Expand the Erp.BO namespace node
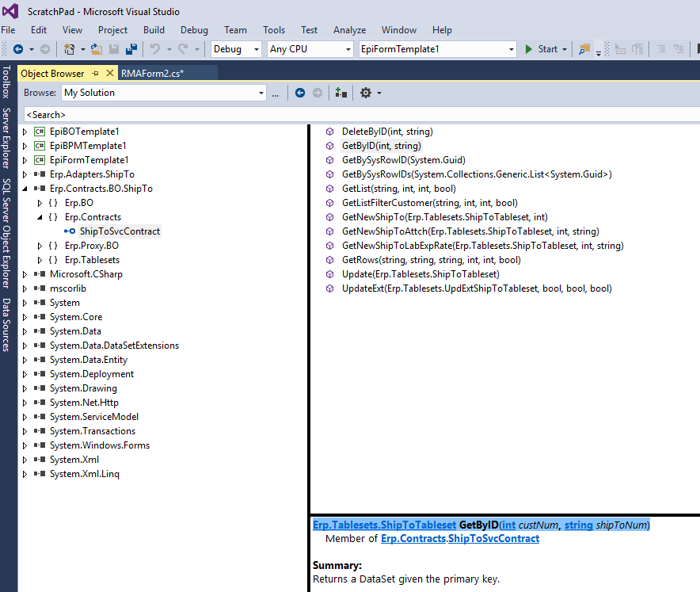 pyautogui.click(x=40, y=203)
